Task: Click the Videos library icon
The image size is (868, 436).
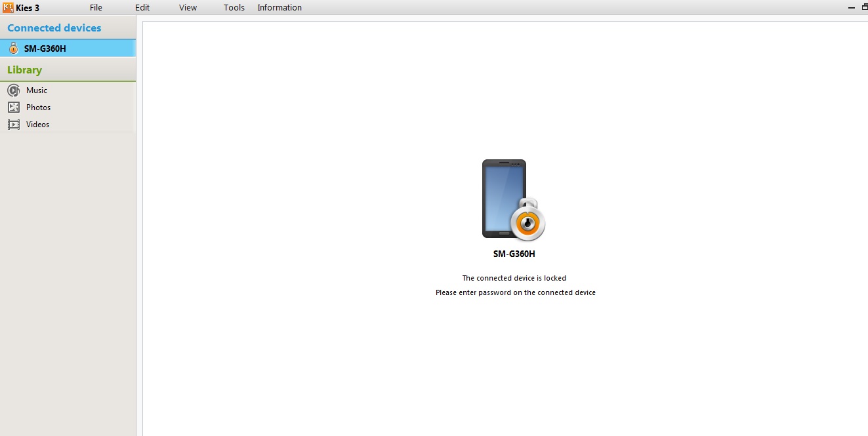Action: coord(13,125)
